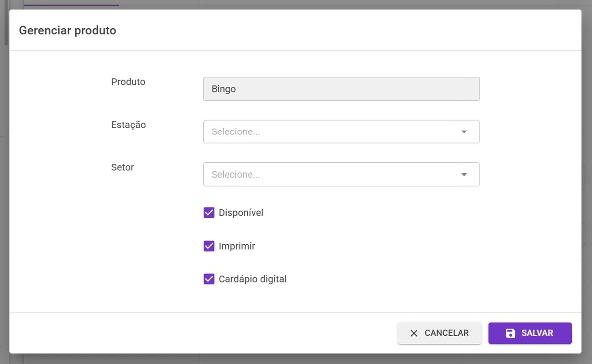The height and width of the screenshot is (364, 592).
Task: Click the X icon on Cancelar
Action: 414,333
